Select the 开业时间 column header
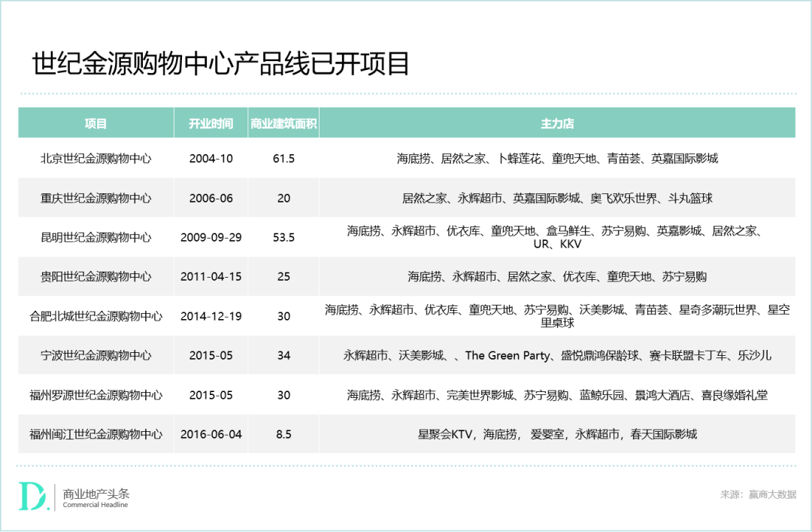 (x=211, y=123)
